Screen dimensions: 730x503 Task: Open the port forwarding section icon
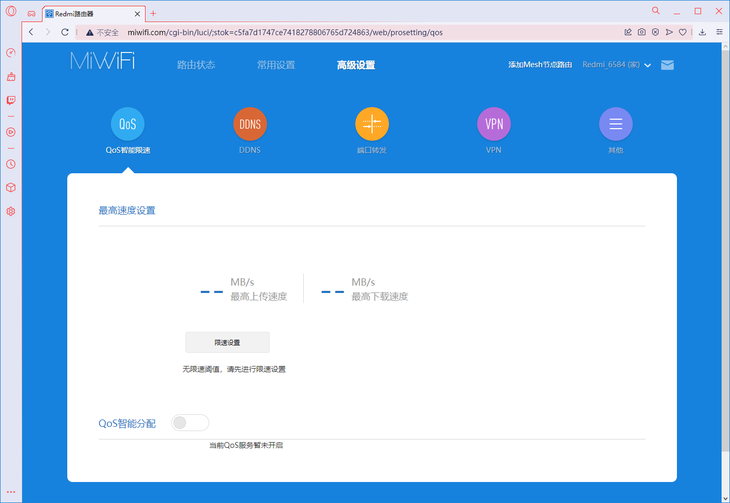(371, 124)
